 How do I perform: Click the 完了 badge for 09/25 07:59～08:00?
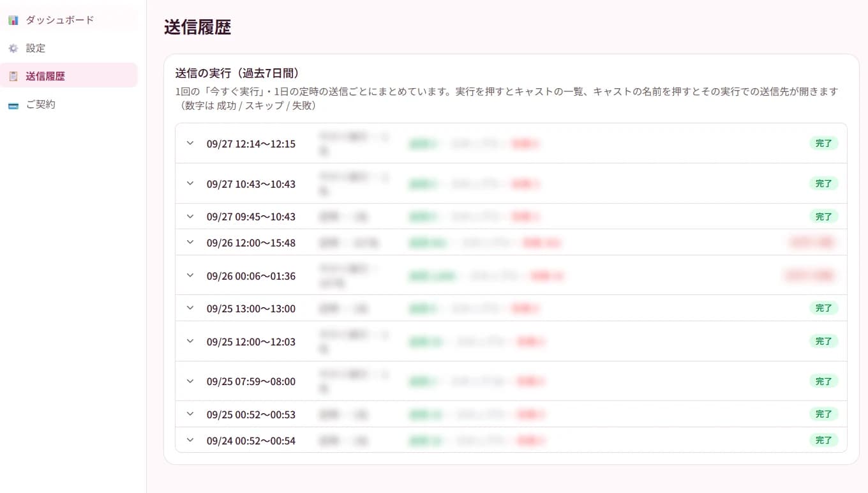click(x=824, y=381)
